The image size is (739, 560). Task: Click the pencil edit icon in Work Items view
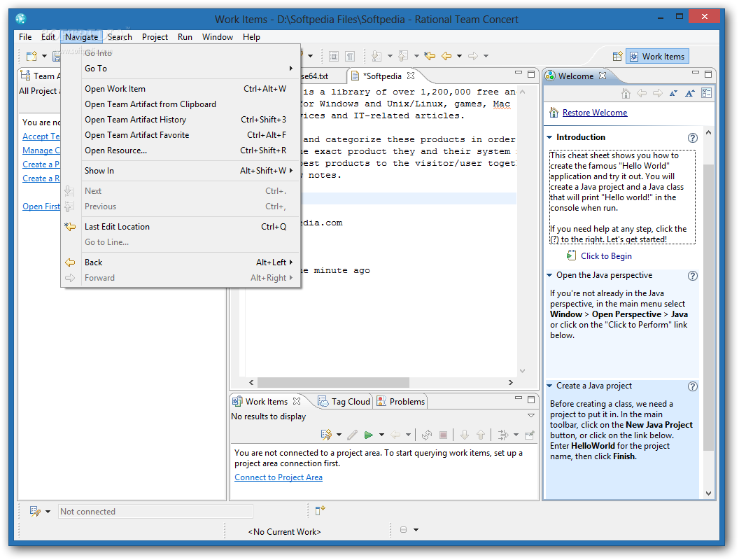[x=352, y=435]
